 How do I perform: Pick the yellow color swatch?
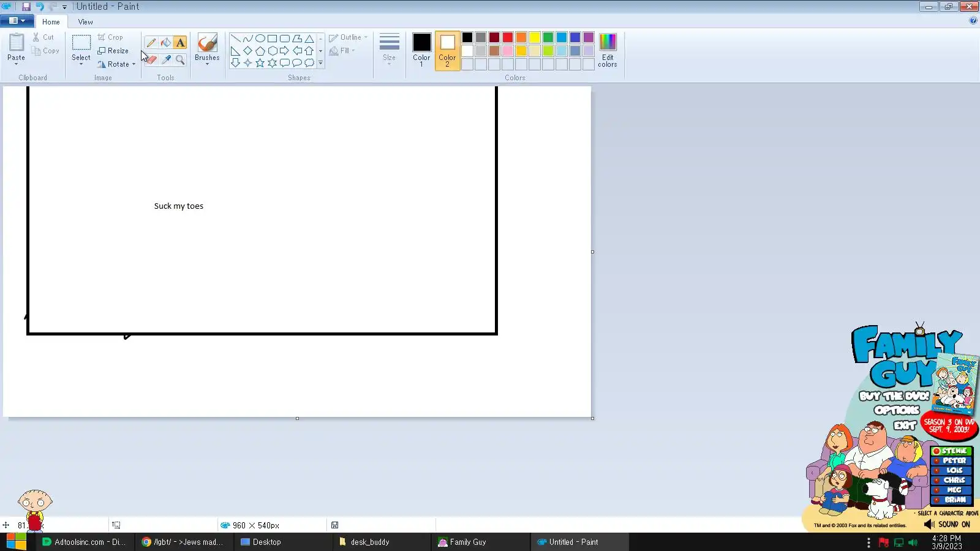535,38
